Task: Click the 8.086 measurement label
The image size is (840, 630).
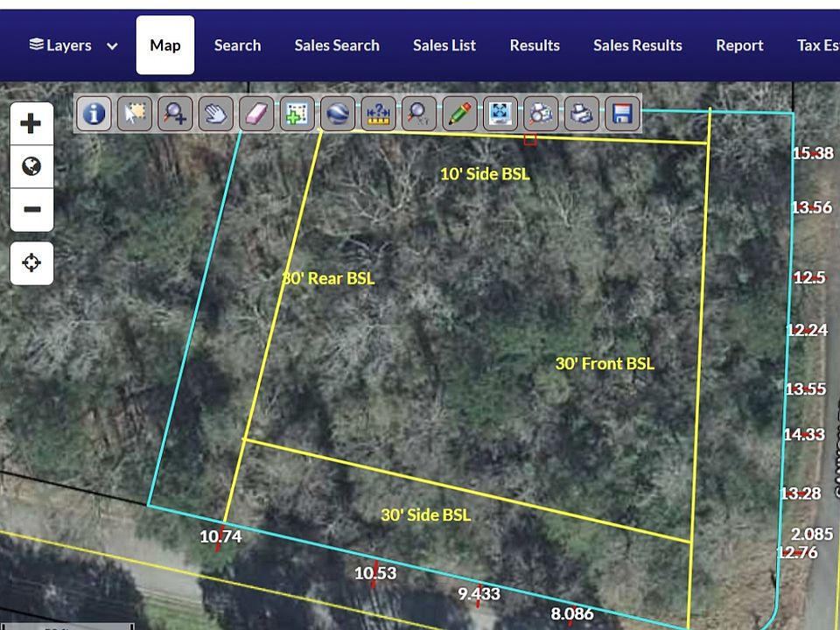Action: coord(572,614)
